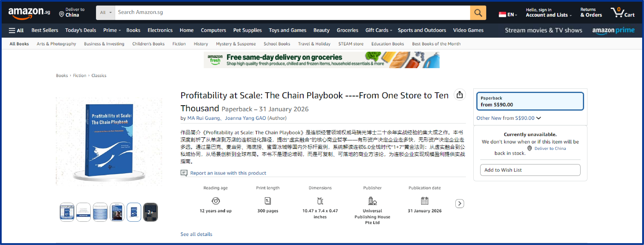644x245 pixels.
Task: Open the hamburger All menu
Action: point(16,30)
